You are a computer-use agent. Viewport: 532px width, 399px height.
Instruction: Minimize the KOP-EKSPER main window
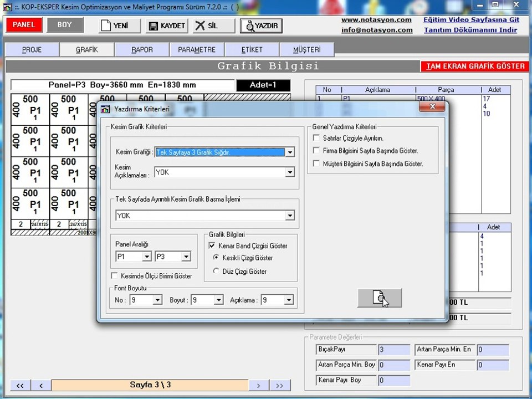pos(480,5)
